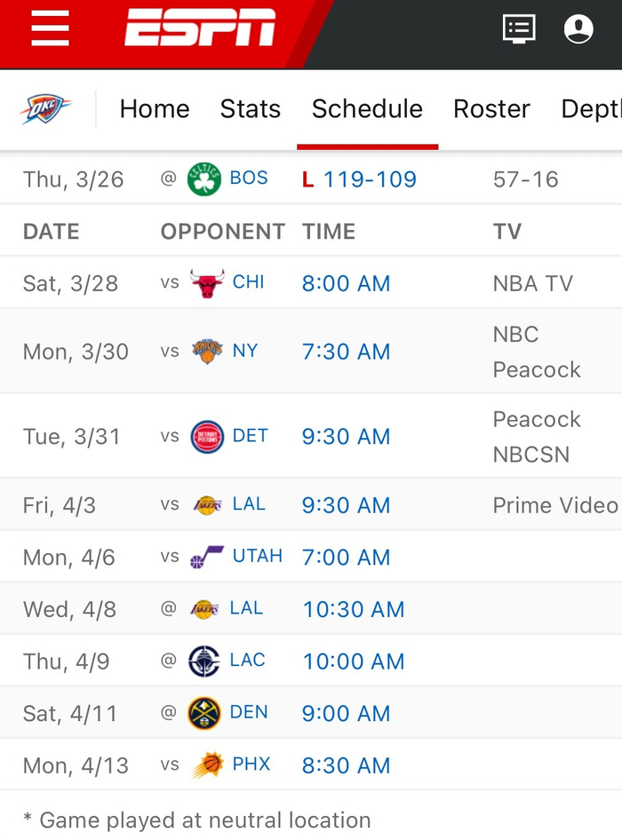Open the NY Knicks team link
The image size is (622, 840).
tap(245, 351)
